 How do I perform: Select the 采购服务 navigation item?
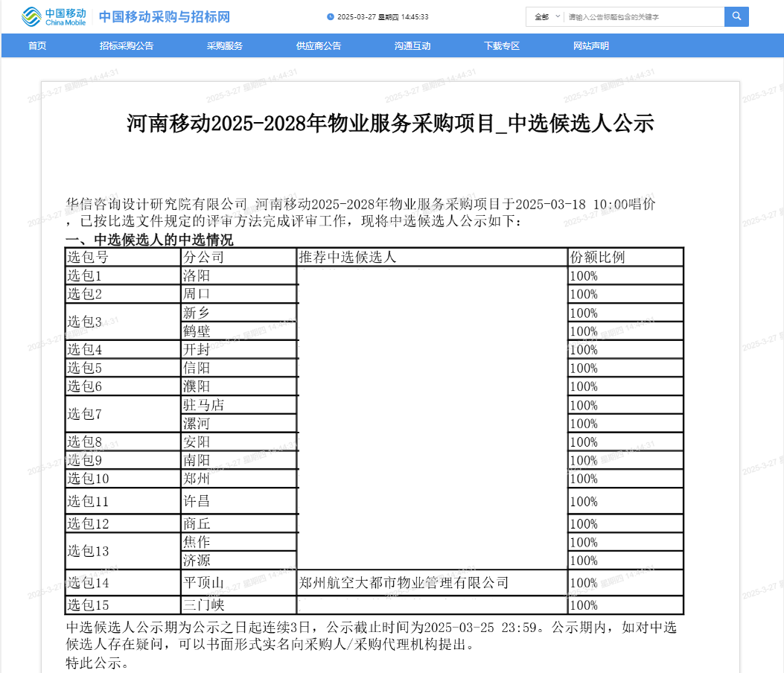pyautogui.click(x=224, y=45)
